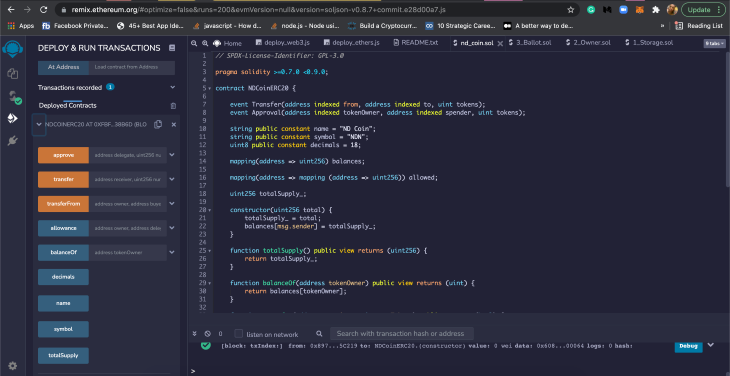The height and width of the screenshot is (376, 730).
Task: Focus the transaction hash search field
Action: (402, 334)
